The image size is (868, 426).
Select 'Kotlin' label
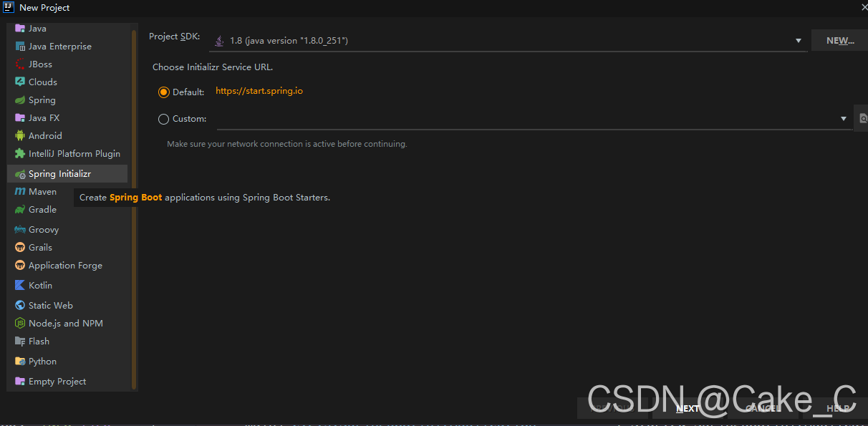coord(40,285)
